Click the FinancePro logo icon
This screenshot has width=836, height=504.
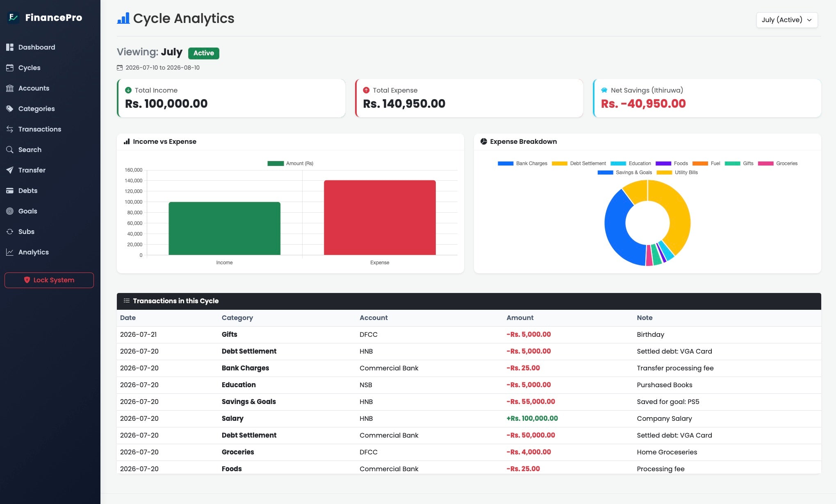(x=14, y=17)
